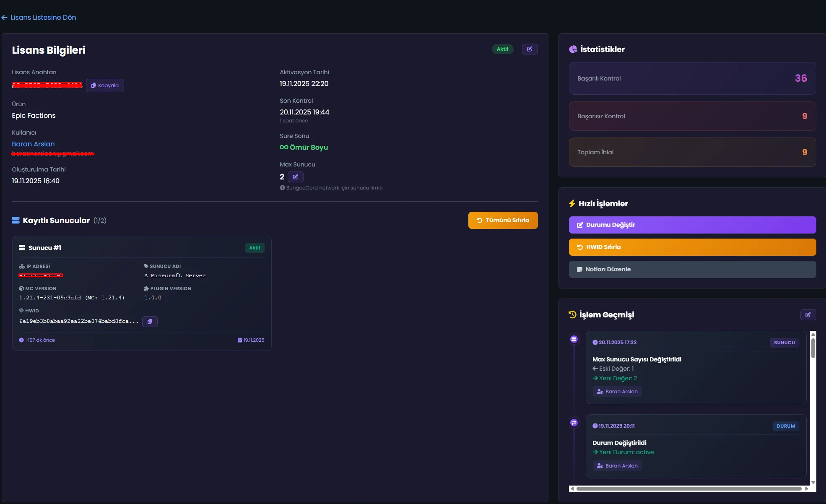Viewport: 826px width, 504px height.
Task: Copy license key with Kopyala button
Action: [105, 86]
